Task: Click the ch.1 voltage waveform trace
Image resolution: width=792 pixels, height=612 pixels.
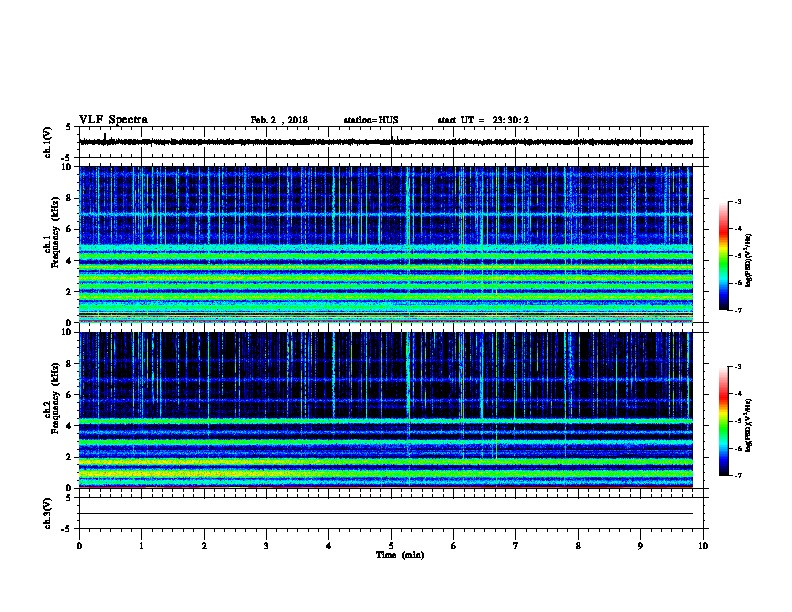Action: 386,142
